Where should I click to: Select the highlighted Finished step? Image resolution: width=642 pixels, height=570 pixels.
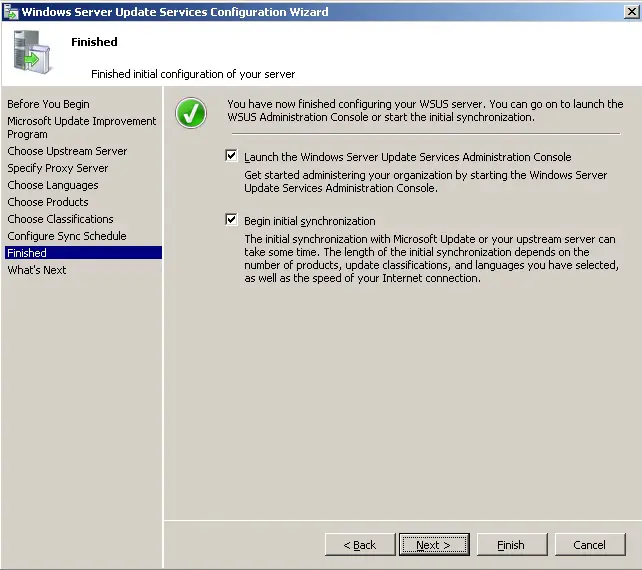point(27,253)
